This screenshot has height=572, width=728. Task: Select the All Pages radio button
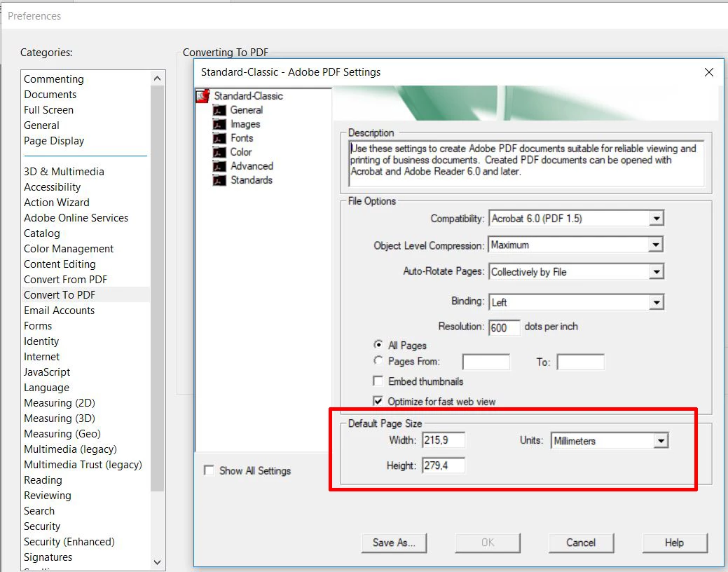tap(378, 345)
